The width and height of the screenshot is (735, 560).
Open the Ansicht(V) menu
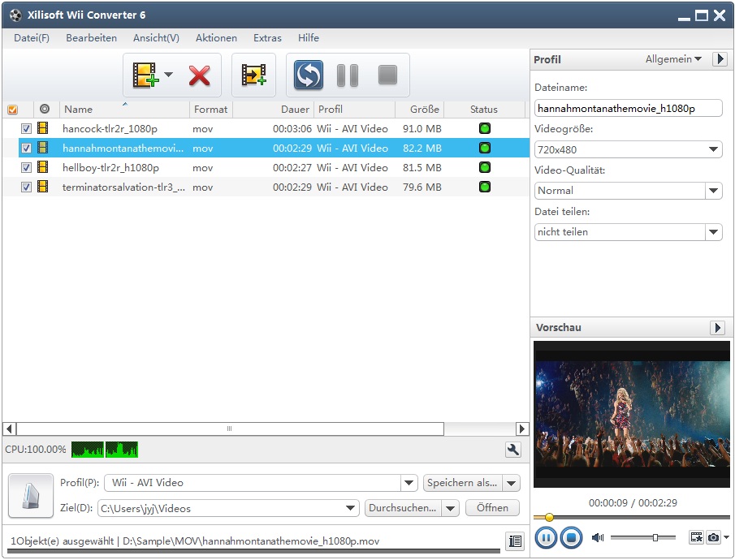coord(156,38)
